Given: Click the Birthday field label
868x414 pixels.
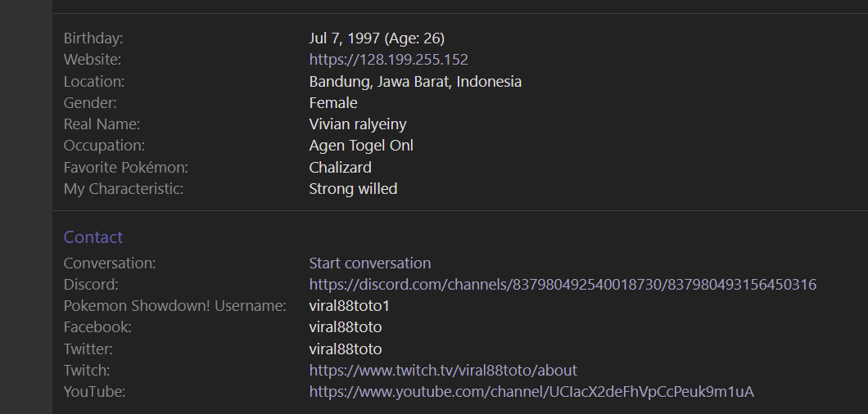Looking at the screenshot, I should (93, 38).
